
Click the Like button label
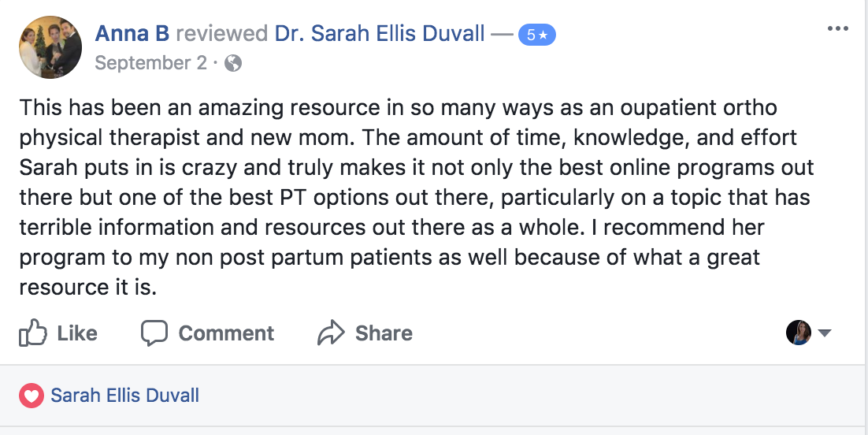[x=77, y=333]
